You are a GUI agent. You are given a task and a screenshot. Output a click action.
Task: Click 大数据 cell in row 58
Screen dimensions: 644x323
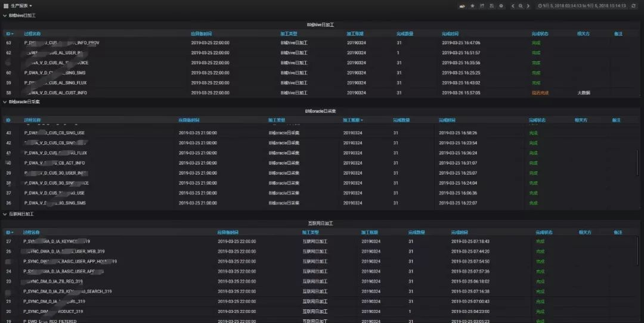click(x=584, y=93)
